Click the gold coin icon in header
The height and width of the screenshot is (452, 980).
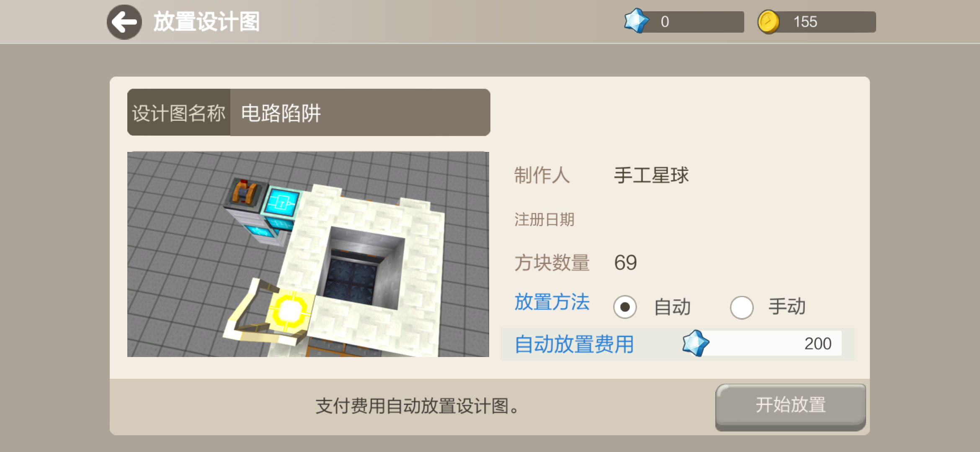click(x=769, y=22)
